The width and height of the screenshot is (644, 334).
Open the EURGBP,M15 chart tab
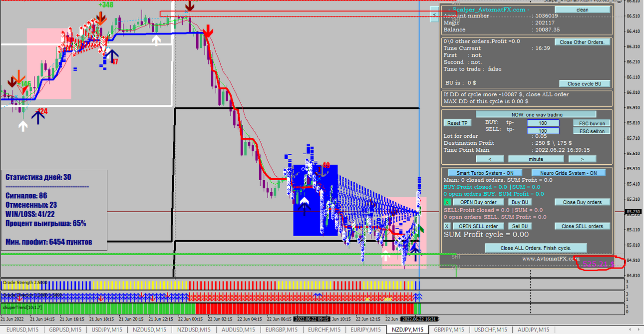(282, 330)
